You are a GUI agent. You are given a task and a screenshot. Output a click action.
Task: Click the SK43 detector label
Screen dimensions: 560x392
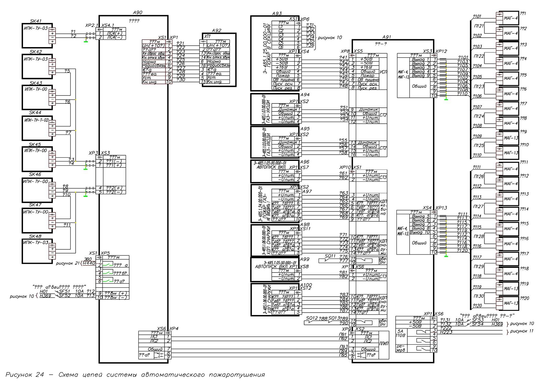click(36, 83)
